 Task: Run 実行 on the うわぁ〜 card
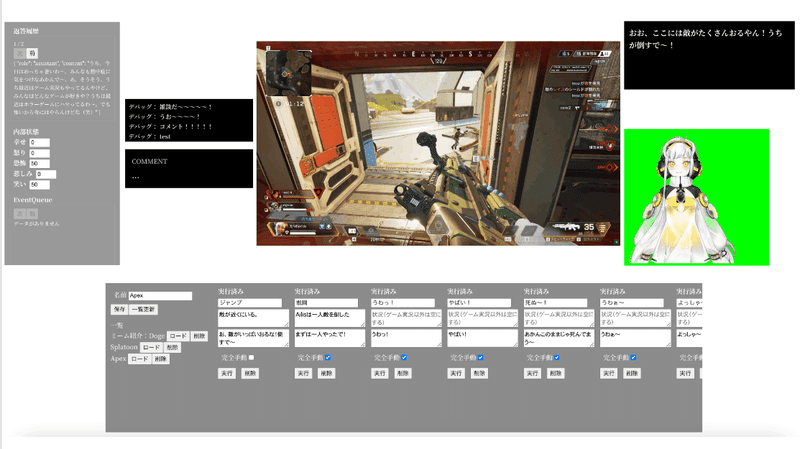tap(609, 373)
